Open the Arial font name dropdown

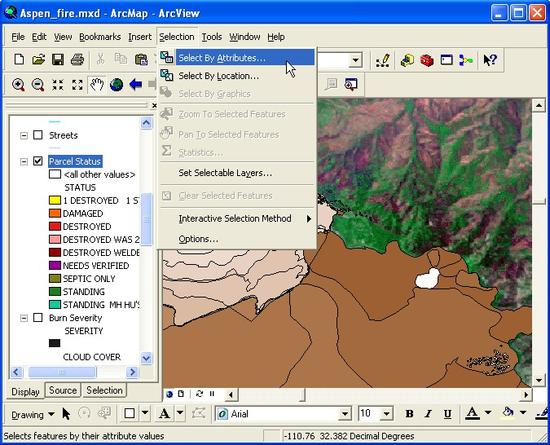coord(345,414)
